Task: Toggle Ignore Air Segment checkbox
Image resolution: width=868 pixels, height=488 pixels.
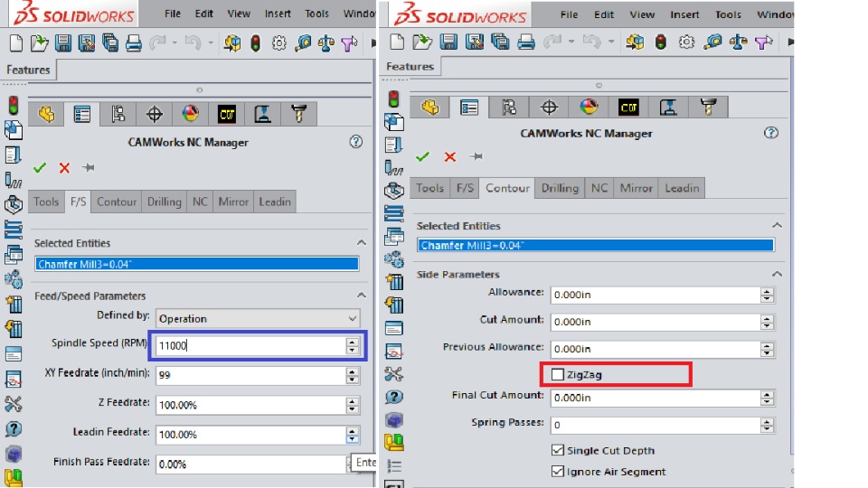Action: 558,471
